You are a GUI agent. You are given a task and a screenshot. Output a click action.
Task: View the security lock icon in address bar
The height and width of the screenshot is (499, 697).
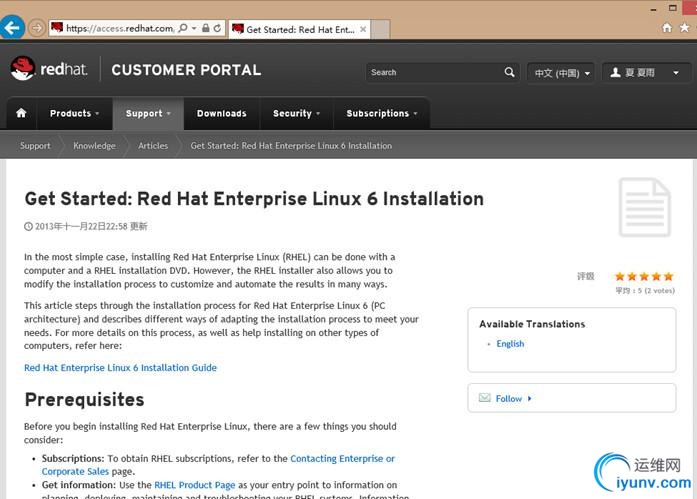point(205,28)
